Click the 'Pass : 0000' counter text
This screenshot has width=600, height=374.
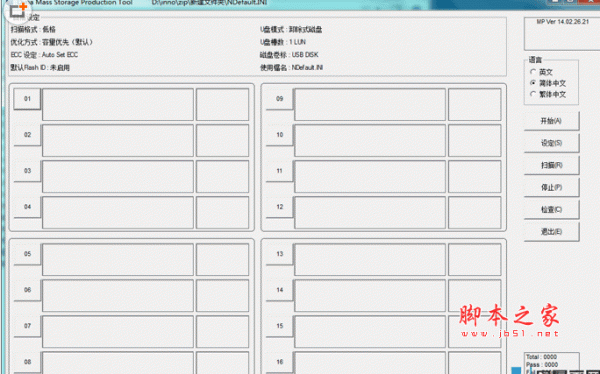click(x=542, y=364)
